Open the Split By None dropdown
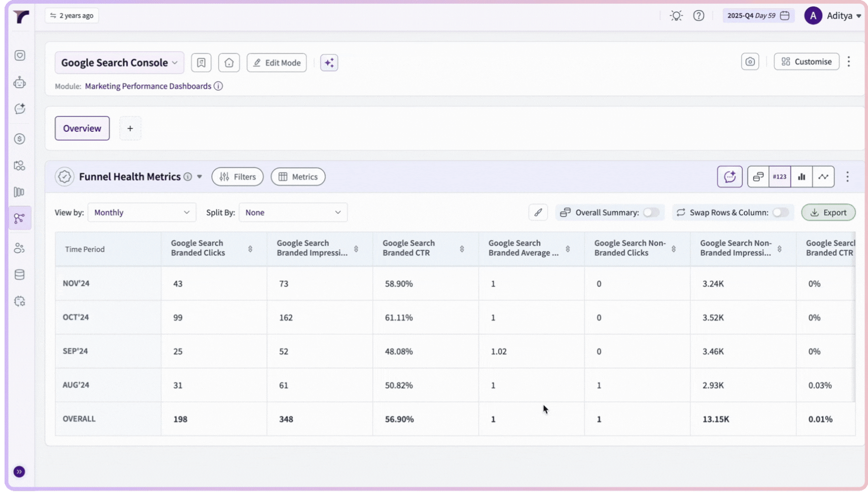This screenshot has width=868, height=493. 293,212
